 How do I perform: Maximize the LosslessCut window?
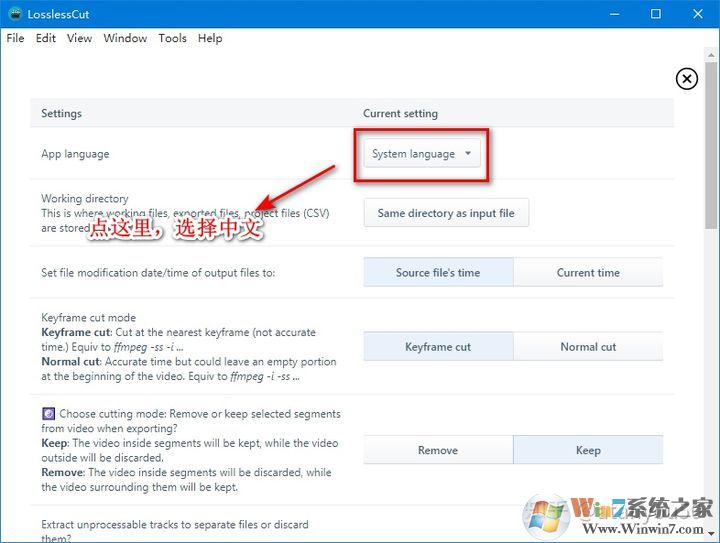pyautogui.click(x=656, y=14)
